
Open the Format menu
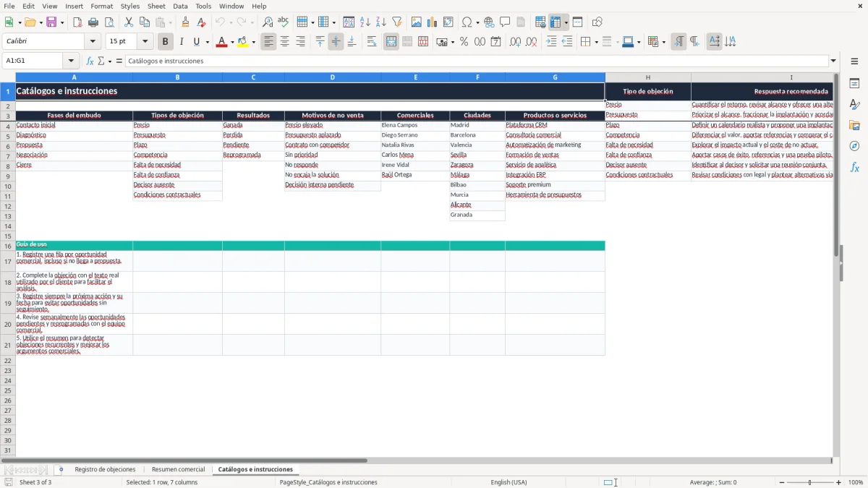coord(101,6)
